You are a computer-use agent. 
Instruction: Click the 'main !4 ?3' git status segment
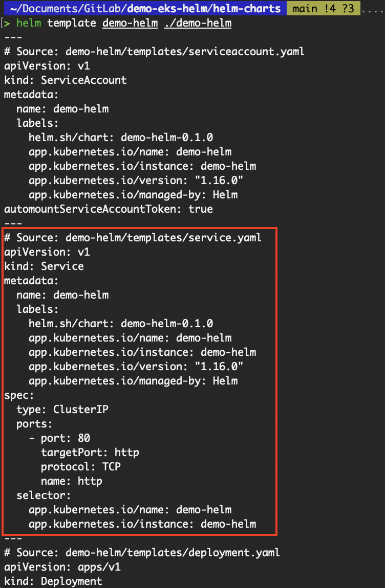pyautogui.click(x=323, y=9)
